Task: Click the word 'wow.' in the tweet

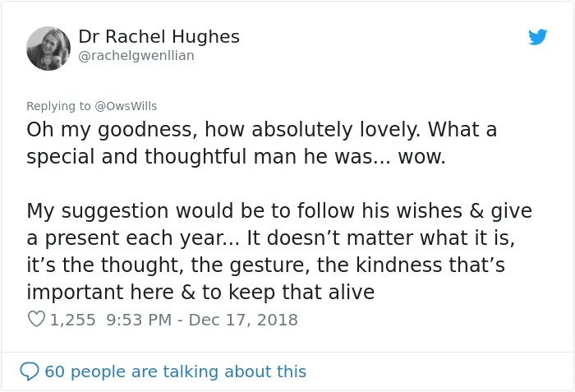Action: [x=421, y=158]
